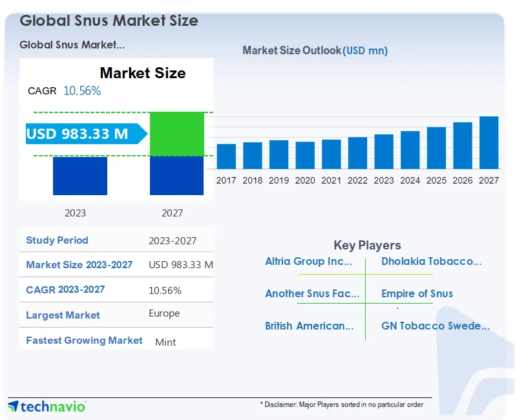Select the 2021 bar in outlook chart

(332, 154)
